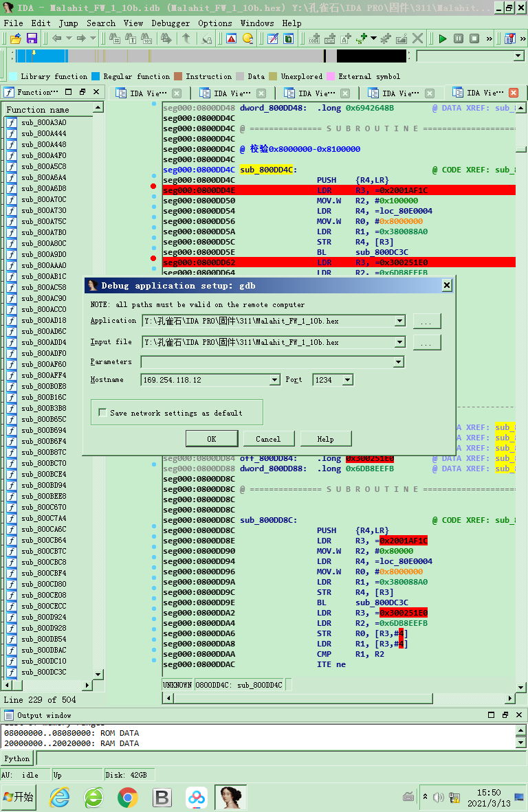Check 'Save network settings as default'
This screenshot has height=812, width=528.
[102, 413]
